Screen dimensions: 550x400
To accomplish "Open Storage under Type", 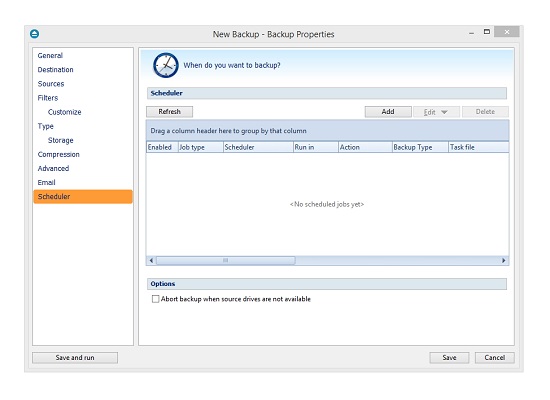I will [61, 140].
